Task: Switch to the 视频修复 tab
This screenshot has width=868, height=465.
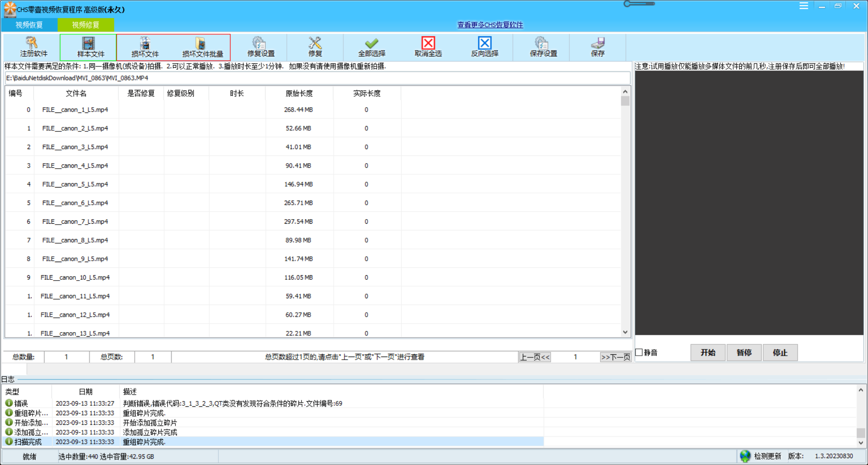Action: coord(85,25)
